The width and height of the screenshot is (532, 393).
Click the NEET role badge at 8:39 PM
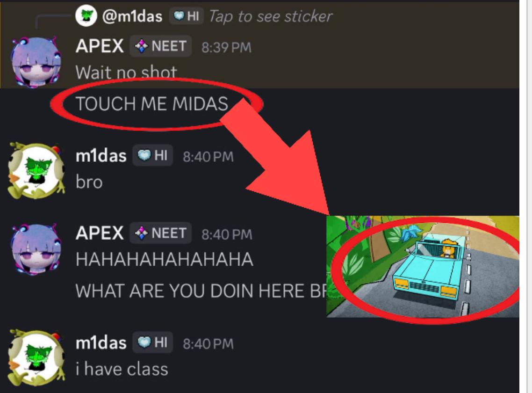[x=160, y=46]
